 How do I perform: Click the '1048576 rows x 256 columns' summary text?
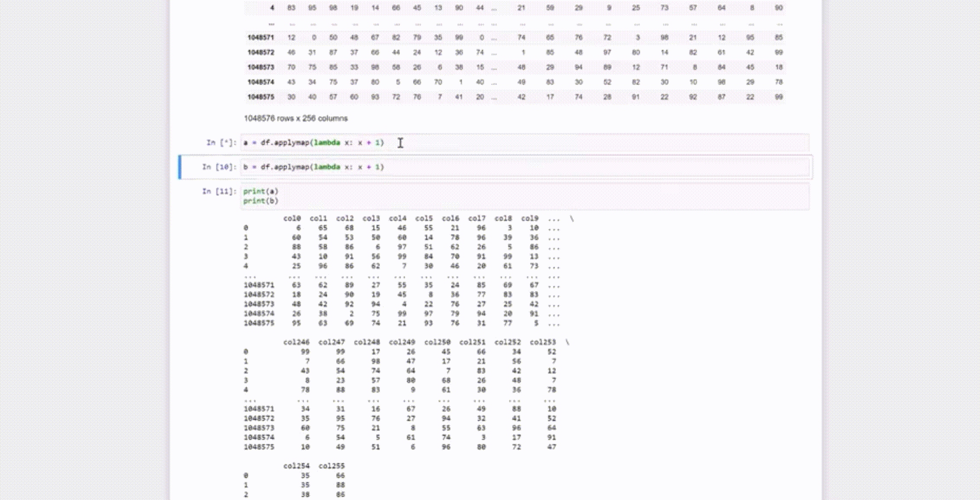pos(295,118)
